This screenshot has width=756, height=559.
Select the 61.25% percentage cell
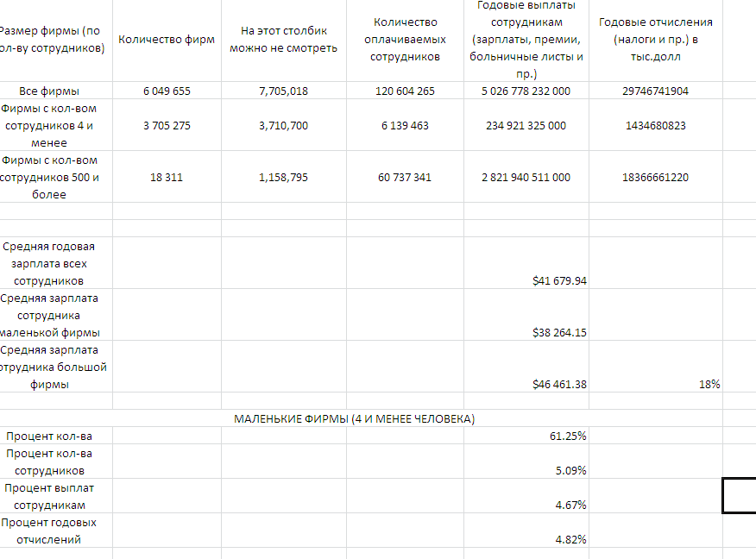pos(567,436)
